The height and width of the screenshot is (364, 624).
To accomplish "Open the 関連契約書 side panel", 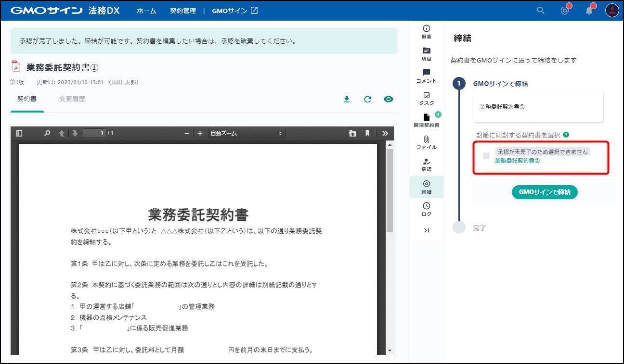I will (x=426, y=120).
